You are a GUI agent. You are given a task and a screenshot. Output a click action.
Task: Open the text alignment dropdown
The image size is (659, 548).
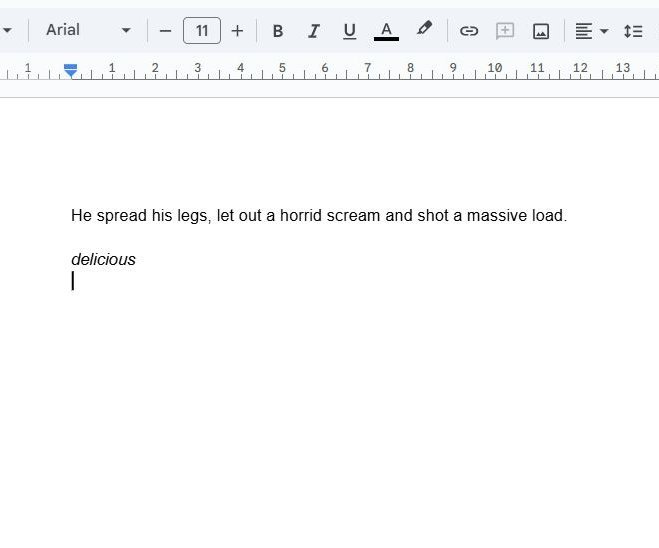pyautogui.click(x=592, y=31)
